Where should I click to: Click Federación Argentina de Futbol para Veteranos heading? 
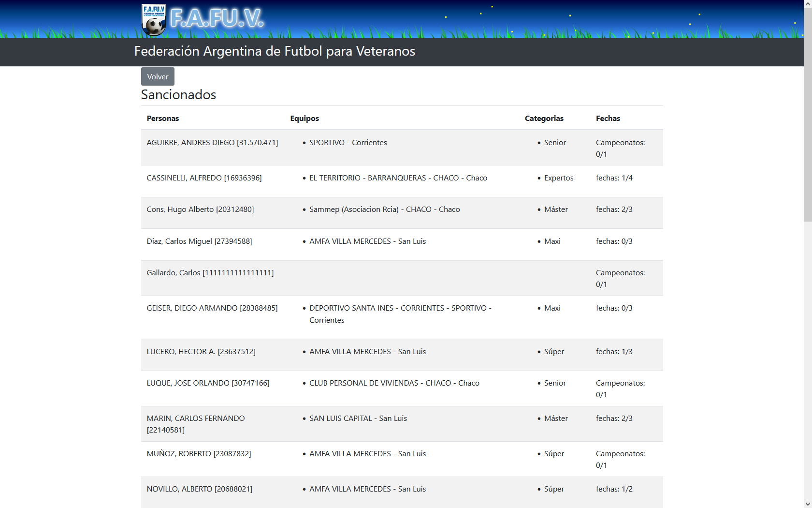point(275,51)
